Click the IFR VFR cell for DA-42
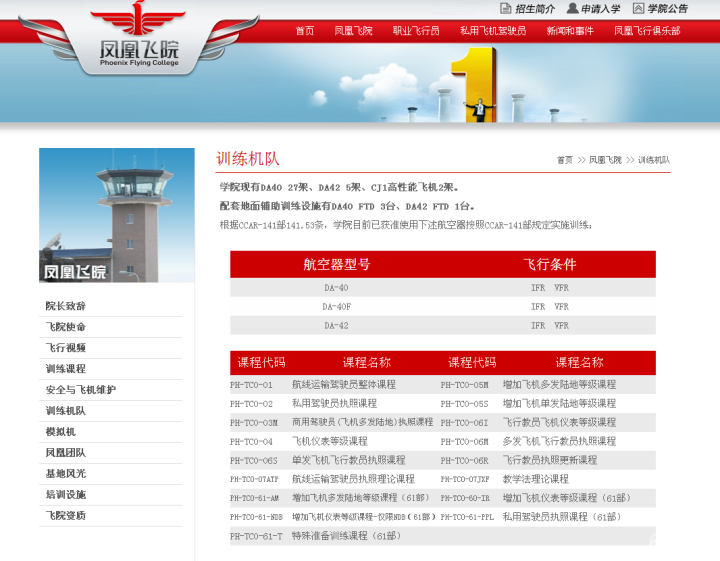Image resolution: width=720 pixels, height=561 pixels. click(x=550, y=325)
